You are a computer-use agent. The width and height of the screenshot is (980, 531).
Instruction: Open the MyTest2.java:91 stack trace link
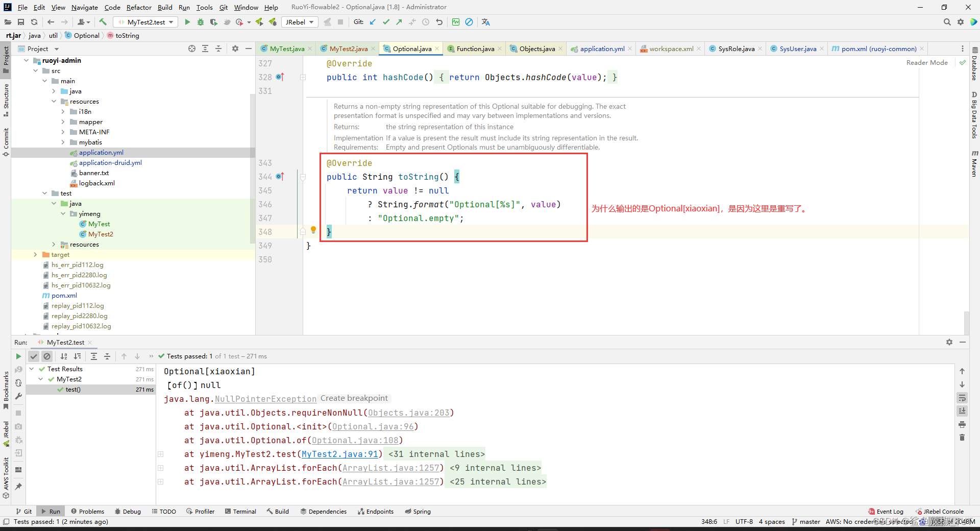tap(340, 454)
